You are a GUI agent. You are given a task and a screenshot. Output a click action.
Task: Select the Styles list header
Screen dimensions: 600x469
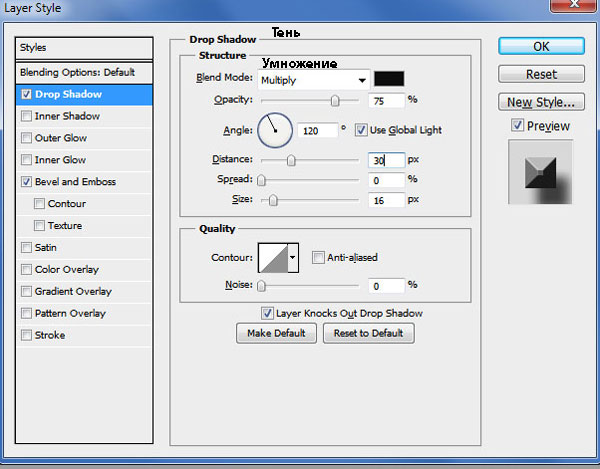tap(84, 48)
